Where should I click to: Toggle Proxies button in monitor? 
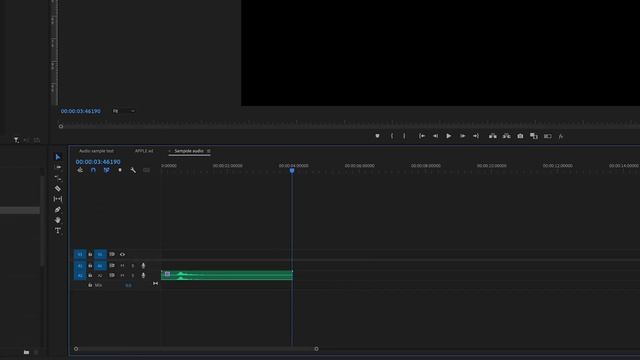click(x=548, y=136)
